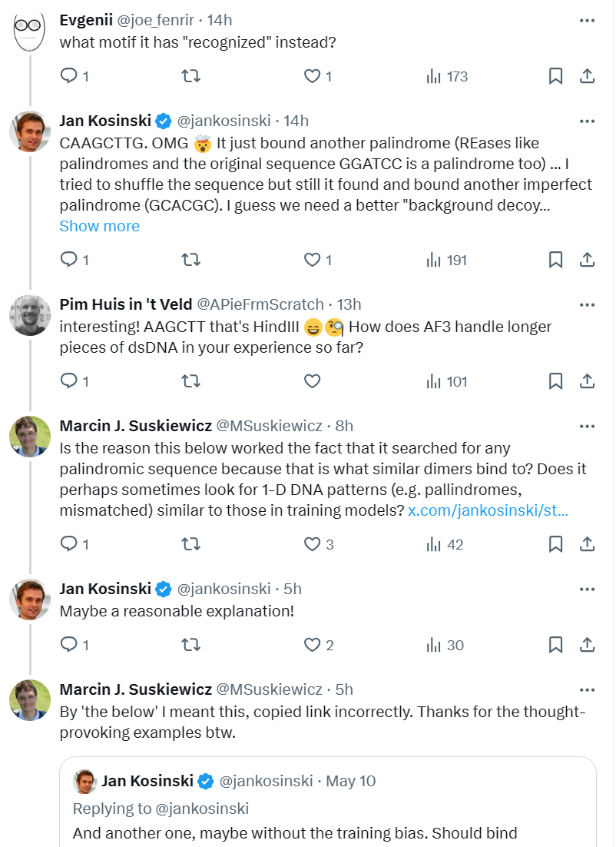View analytics showing 173 views on Evgenii's tweet
The height and width of the screenshot is (847, 616).
click(x=447, y=76)
